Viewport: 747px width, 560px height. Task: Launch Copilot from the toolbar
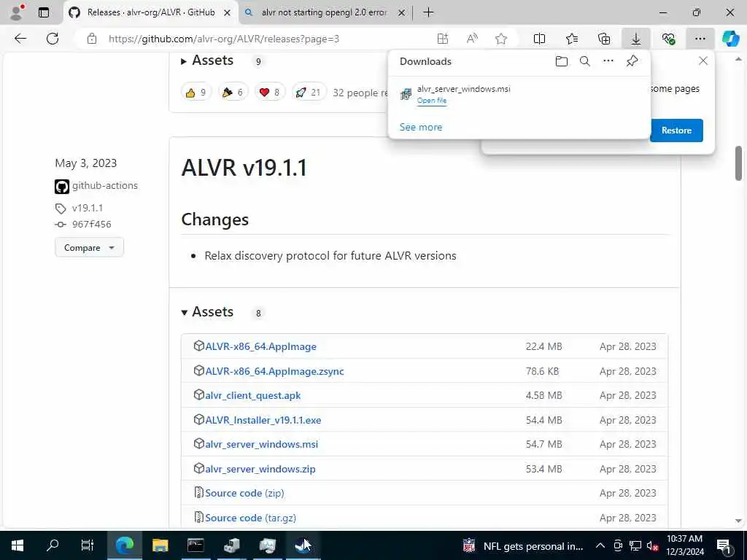click(x=730, y=39)
